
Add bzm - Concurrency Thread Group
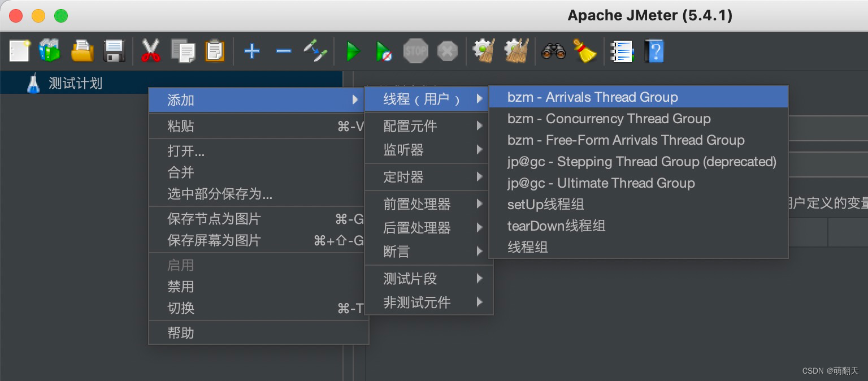(639, 119)
